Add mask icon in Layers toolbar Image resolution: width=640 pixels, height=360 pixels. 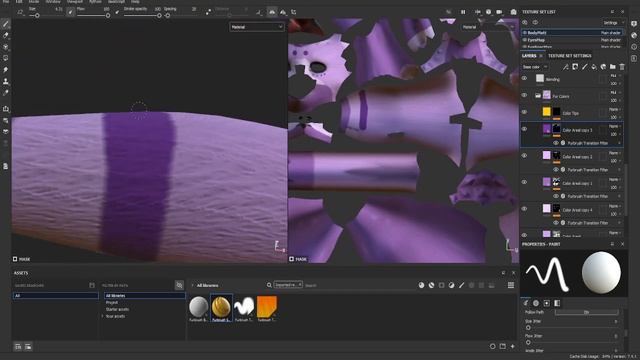[575, 67]
